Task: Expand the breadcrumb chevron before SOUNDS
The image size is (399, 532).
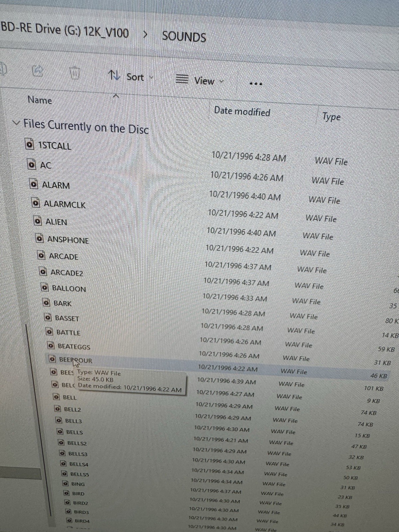Action: pyautogui.click(x=145, y=34)
